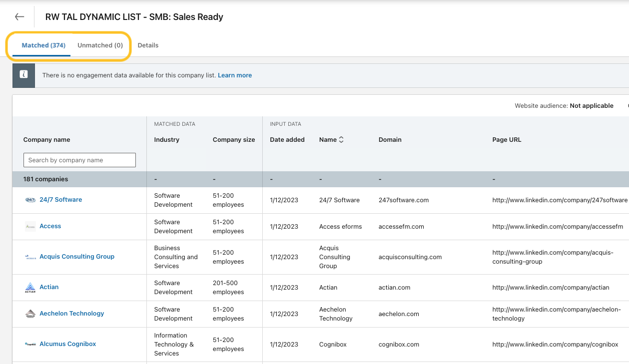This screenshot has width=629, height=364.
Task: Open the Acquis Consulting Group link
Action: tap(77, 257)
